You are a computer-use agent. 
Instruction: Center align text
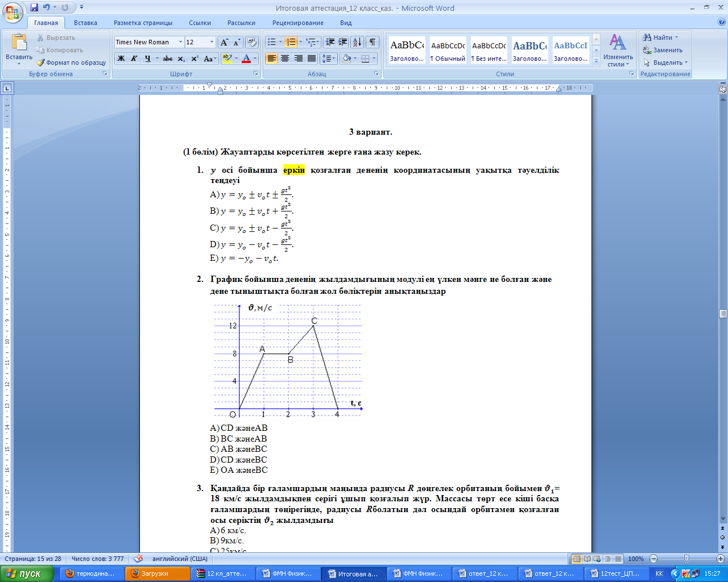(x=285, y=59)
